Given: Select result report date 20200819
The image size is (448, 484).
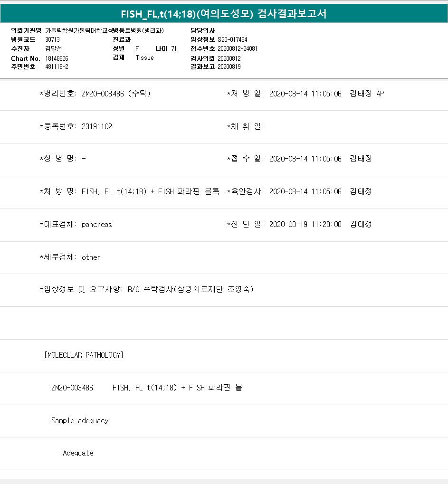Looking at the screenshot, I should point(229,66).
